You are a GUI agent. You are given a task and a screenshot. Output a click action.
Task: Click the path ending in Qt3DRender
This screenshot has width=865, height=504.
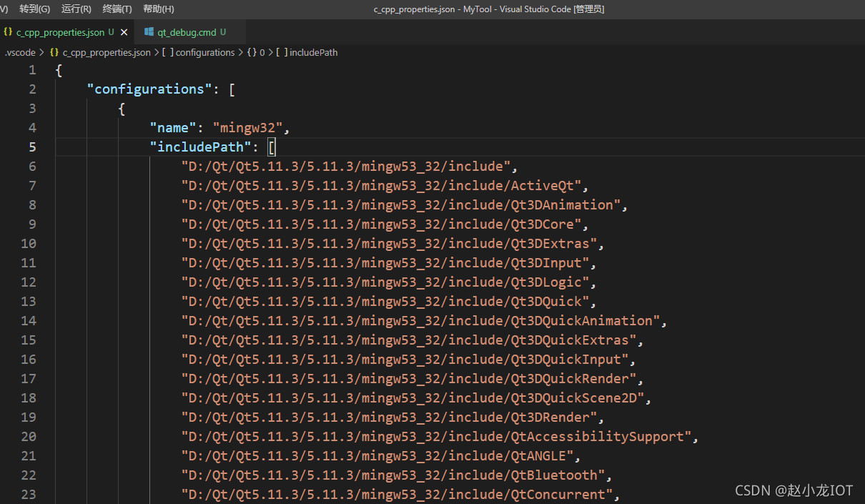point(389,417)
